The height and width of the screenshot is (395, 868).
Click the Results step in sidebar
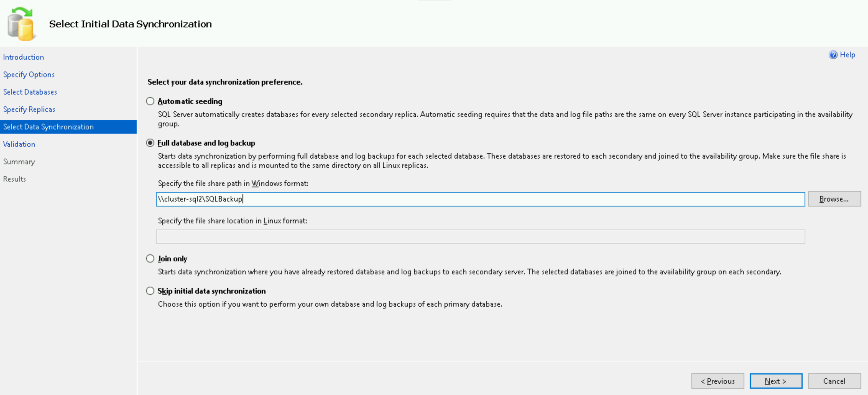pyautogui.click(x=15, y=179)
